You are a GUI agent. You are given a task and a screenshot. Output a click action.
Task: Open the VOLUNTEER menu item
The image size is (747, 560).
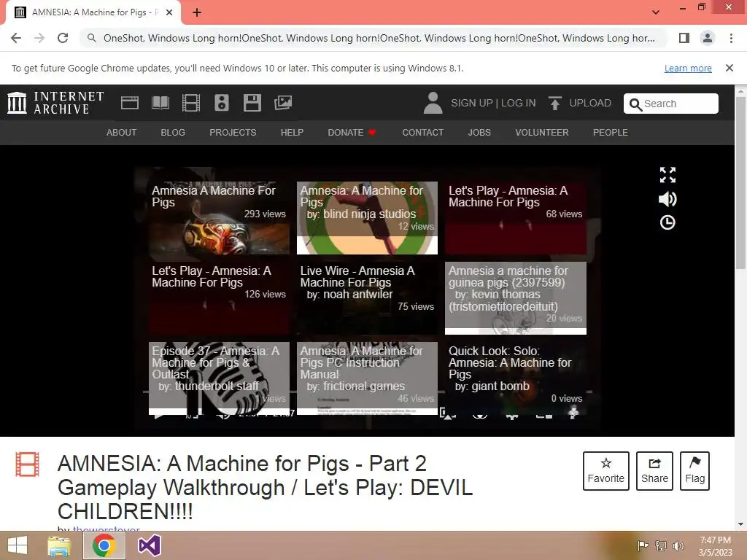point(542,133)
